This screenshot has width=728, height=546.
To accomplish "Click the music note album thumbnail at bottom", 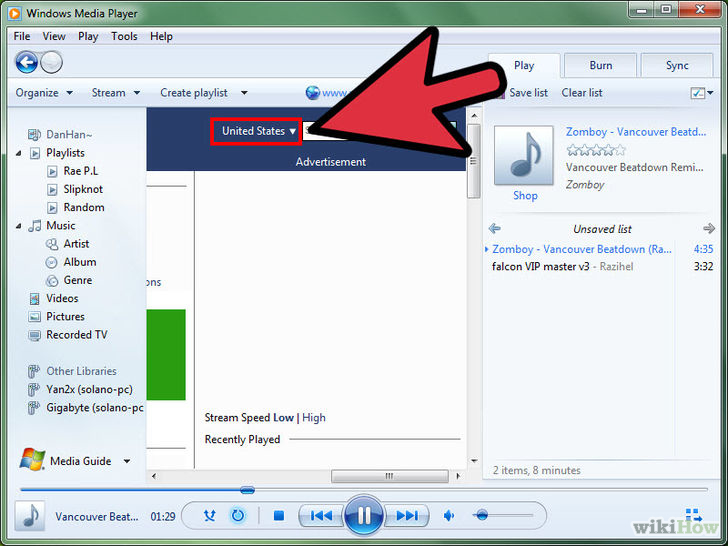I will coord(30,515).
